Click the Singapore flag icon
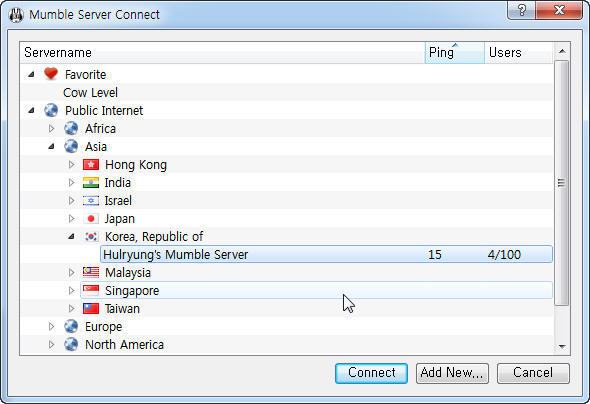This screenshot has height=404, width=590. (91, 290)
